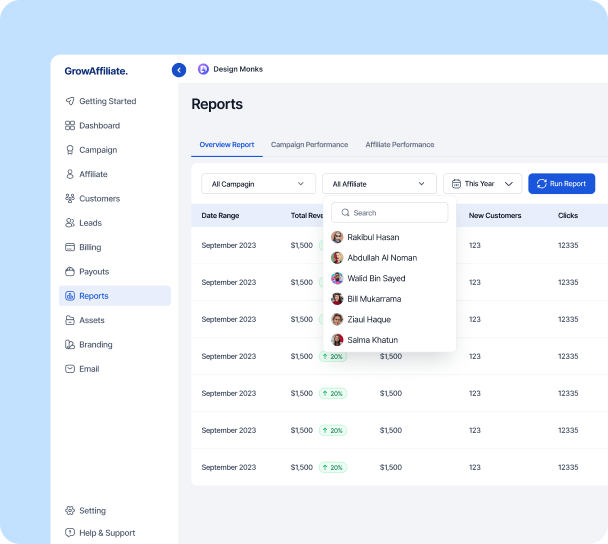Screen dimensions: 608x544
Task: Click the Getting Started rocket icon
Action: pyautogui.click(x=70, y=101)
